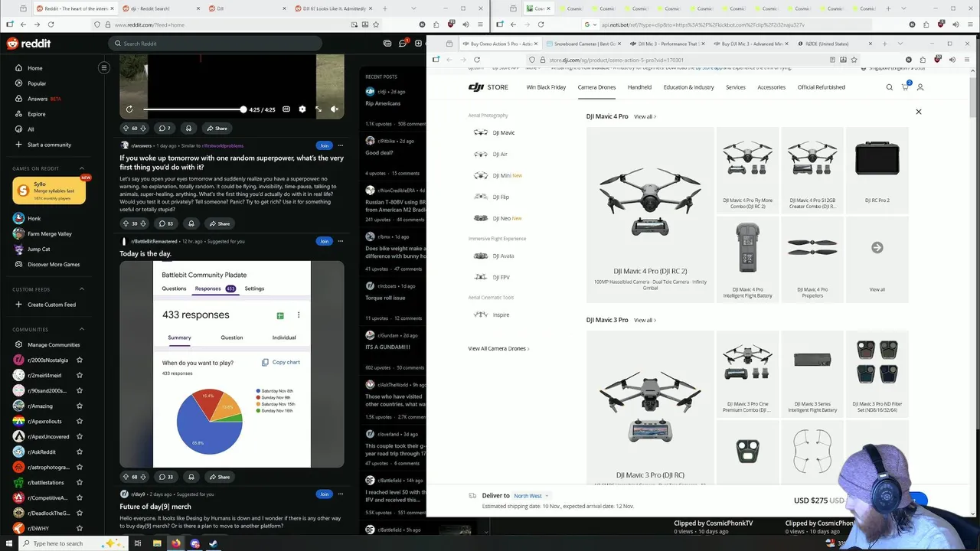
Task: Open Windows Start menu
Action: [8, 543]
